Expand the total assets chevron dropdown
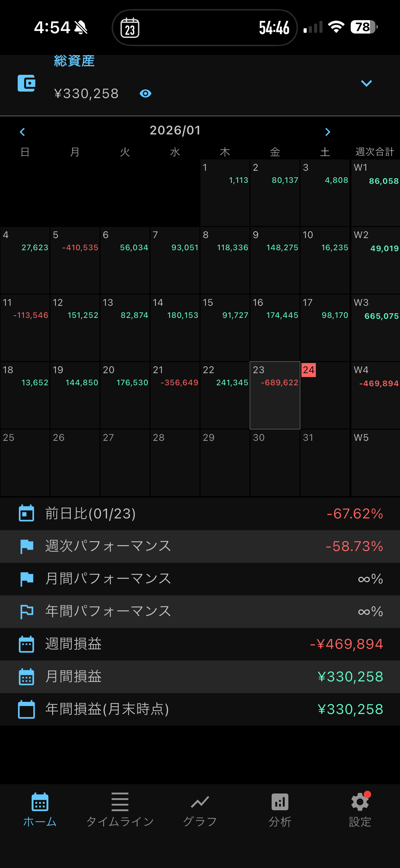The height and width of the screenshot is (868, 400). [x=366, y=83]
